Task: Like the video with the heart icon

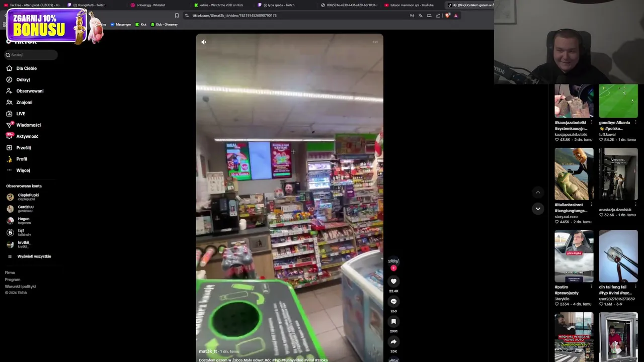Action: pos(393,282)
